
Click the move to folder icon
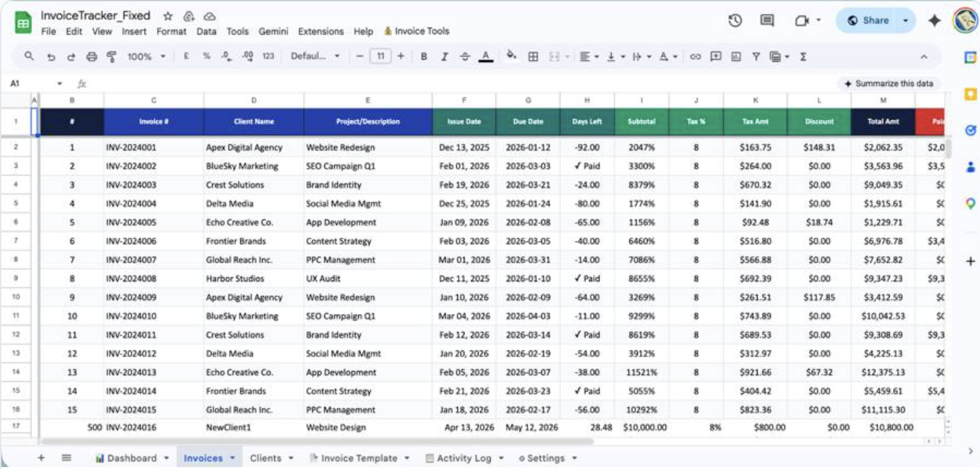pos(188,16)
